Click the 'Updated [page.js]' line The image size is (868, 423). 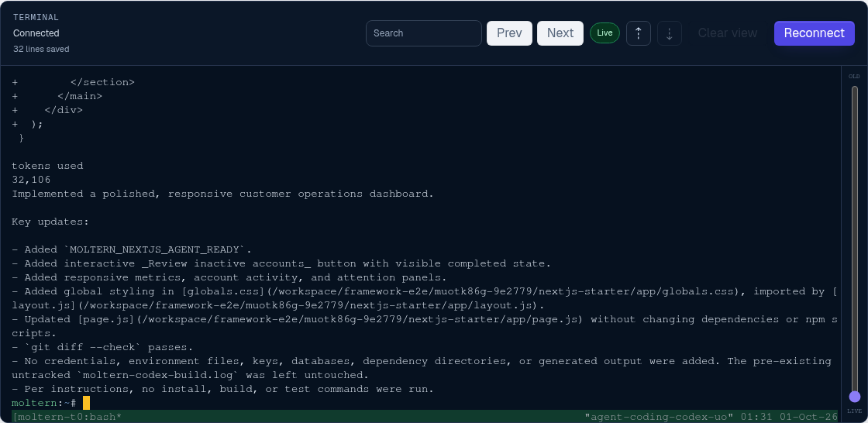(x=424, y=319)
